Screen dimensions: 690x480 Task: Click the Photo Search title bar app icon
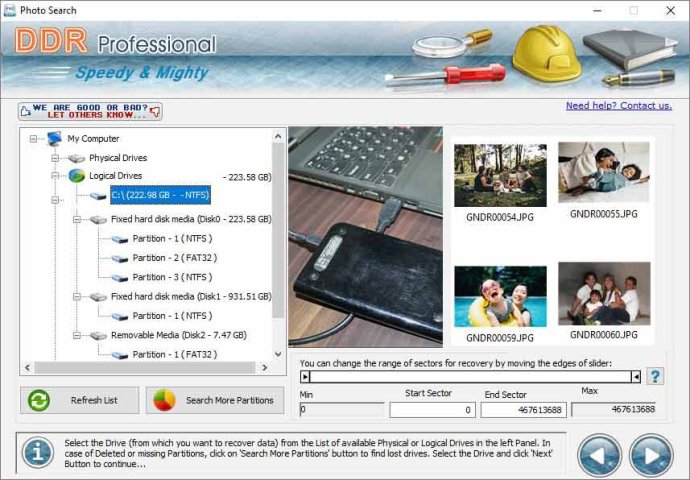coord(9,10)
